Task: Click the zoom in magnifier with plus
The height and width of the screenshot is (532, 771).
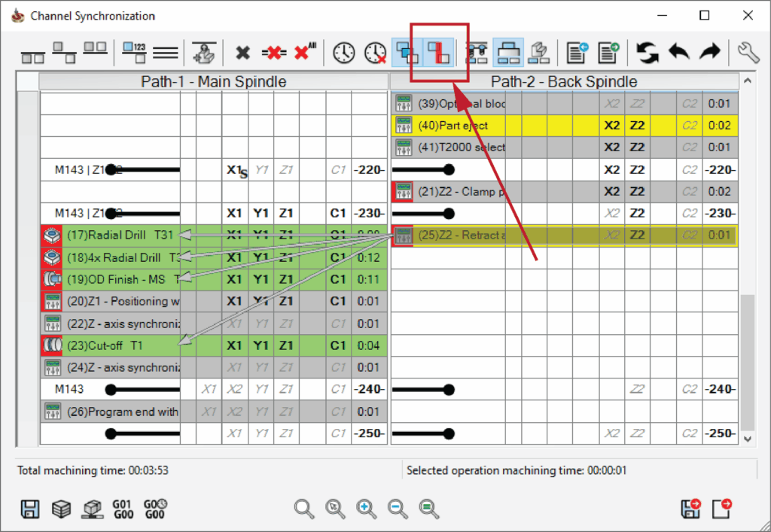Action: coord(367,509)
